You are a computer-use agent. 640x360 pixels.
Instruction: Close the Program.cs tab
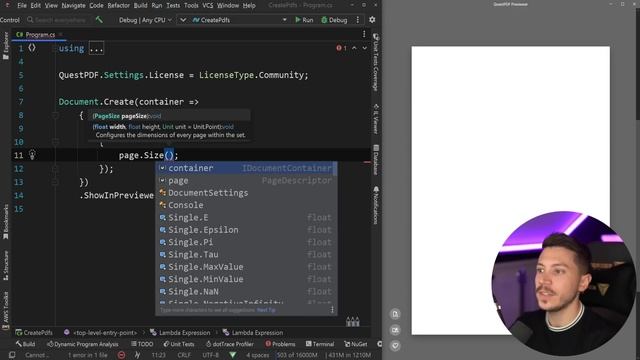click(x=60, y=35)
